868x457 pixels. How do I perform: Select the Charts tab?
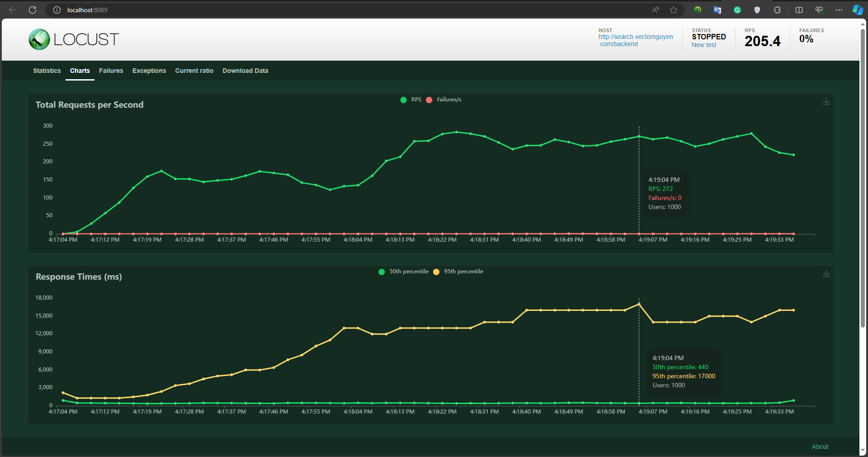point(80,71)
